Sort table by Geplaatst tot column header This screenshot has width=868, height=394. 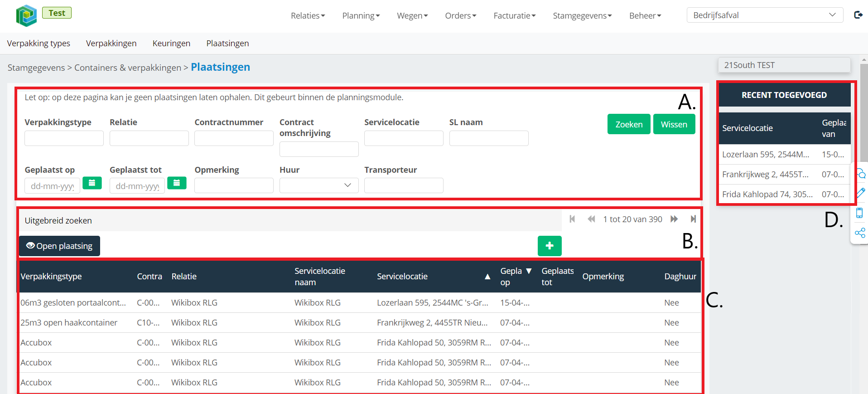[558, 276]
